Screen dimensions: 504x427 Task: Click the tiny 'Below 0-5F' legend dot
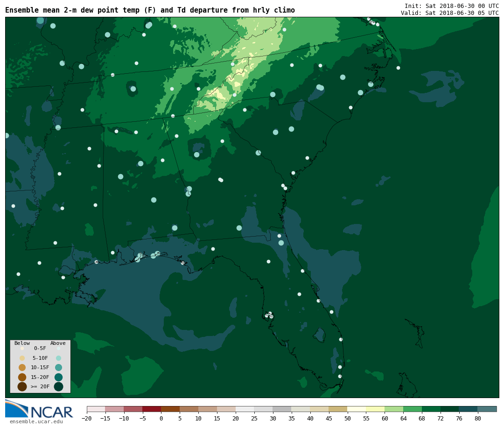click(x=22, y=348)
